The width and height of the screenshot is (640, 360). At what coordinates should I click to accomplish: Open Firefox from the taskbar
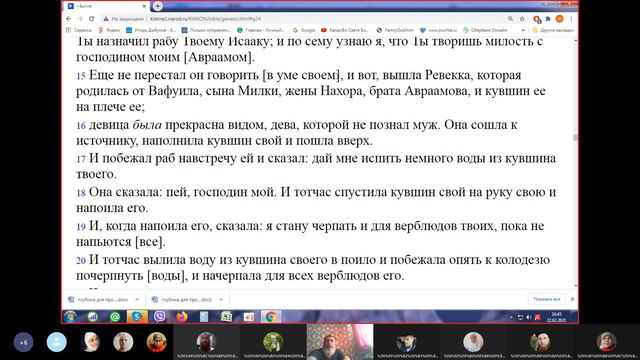[x=182, y=317]
